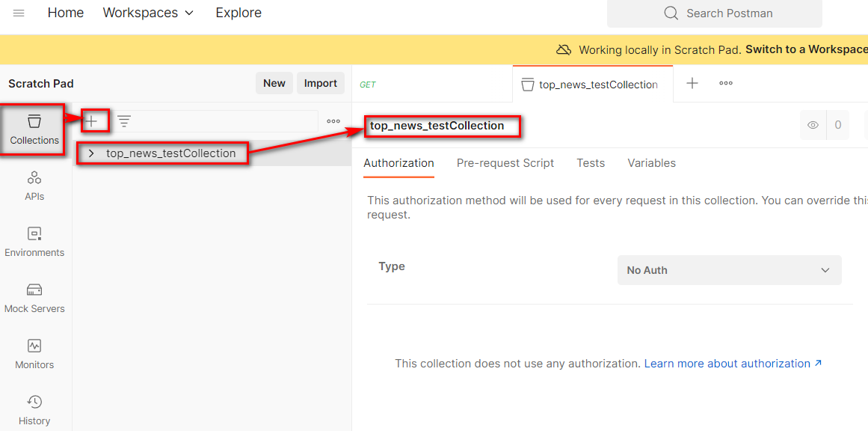Open the Environments sidebar panel
This screenshot has height=431, width=868.
tap(34, 242)
